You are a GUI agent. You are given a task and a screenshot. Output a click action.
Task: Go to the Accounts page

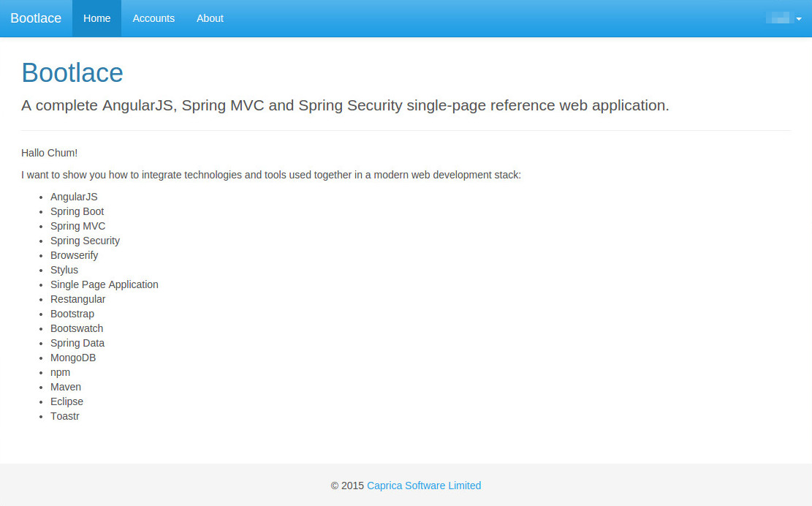[x=153, y=18]
